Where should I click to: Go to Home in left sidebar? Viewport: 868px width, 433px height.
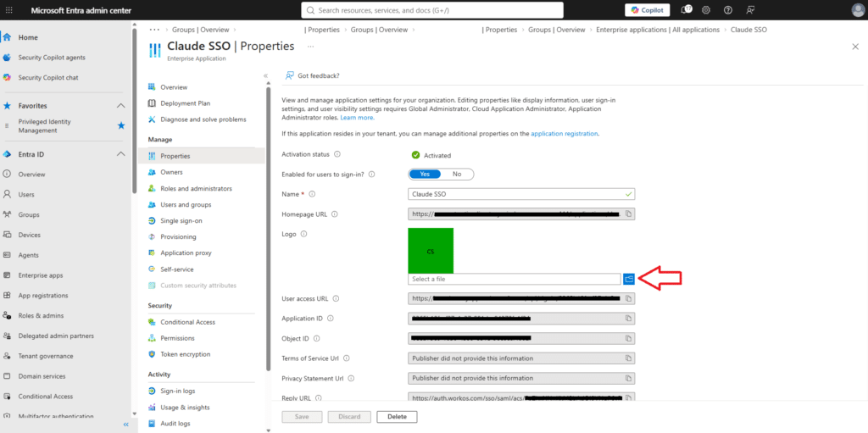(x=28, y=37)
